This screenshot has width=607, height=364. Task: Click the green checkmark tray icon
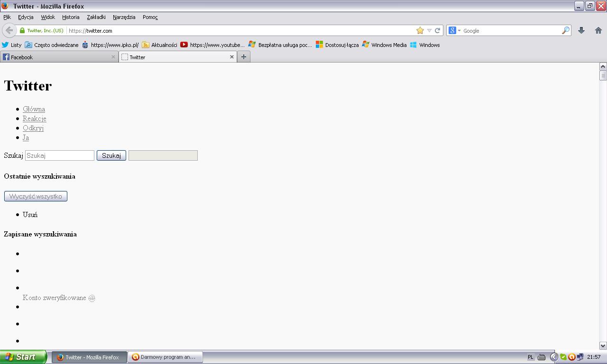(x=563, y=357)
